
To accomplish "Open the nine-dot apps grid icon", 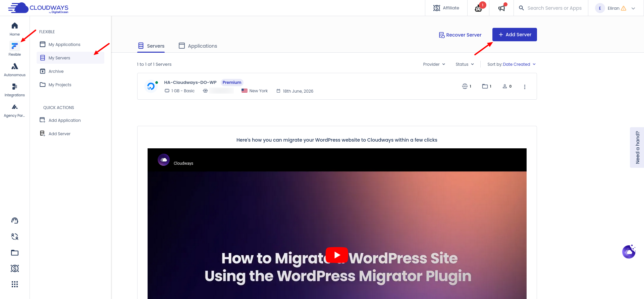I will pos(15,285).
